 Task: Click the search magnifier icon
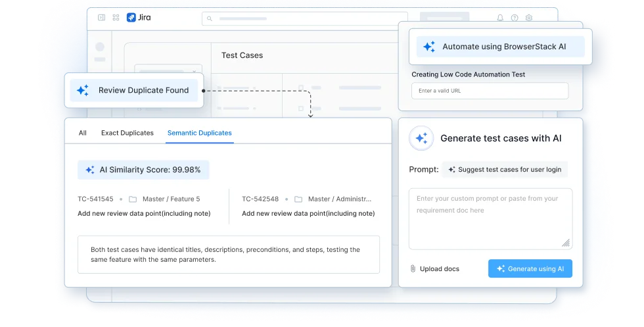pos(210,18)
